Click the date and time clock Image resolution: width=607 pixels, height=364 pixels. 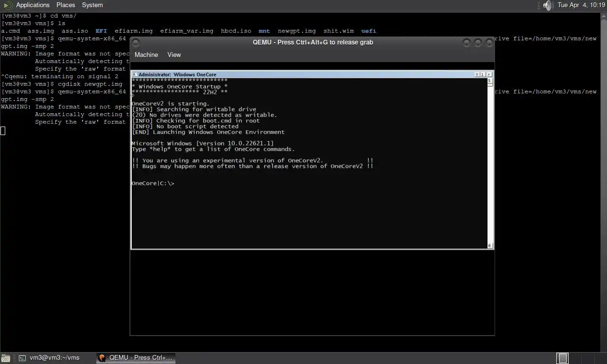click(581, 5)
